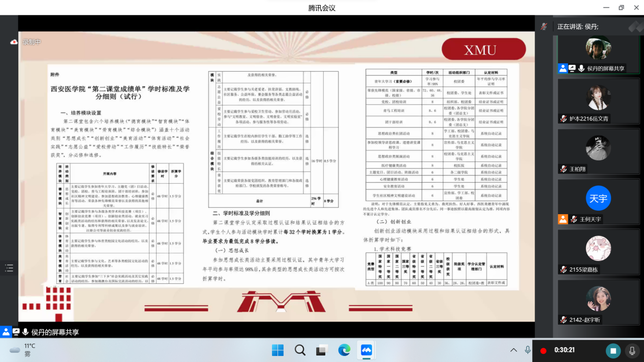Click the system tray microphone icon
The image size is (644, 362).
[528, 350]
